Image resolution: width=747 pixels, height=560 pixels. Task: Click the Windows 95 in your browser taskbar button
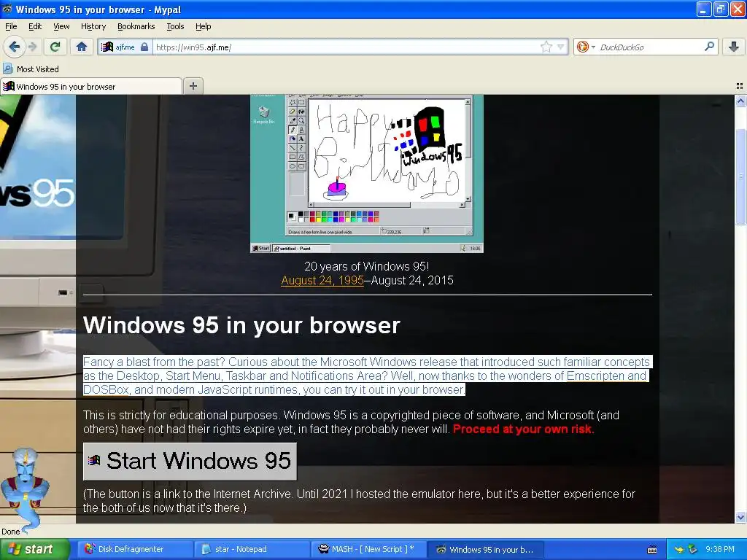point(485,549)
